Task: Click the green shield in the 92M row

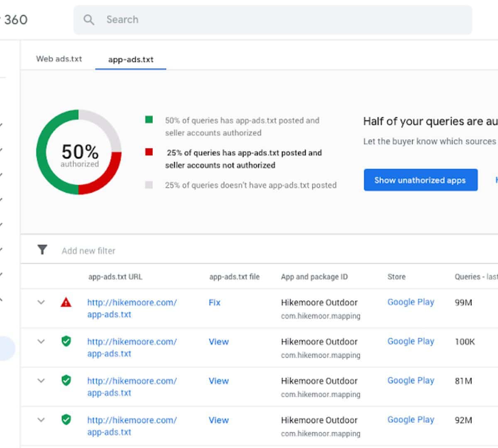Action: click(66, 420)
